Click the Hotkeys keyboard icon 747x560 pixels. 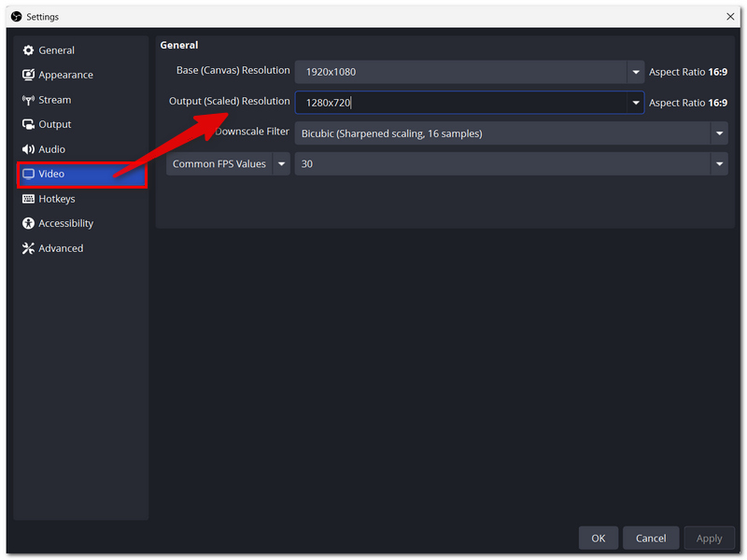point(29,199)
